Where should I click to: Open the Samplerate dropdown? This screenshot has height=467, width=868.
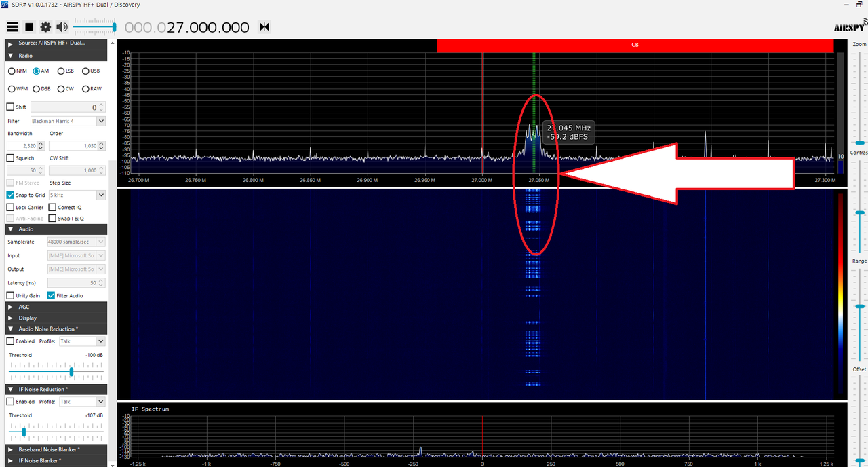[77, 242]
